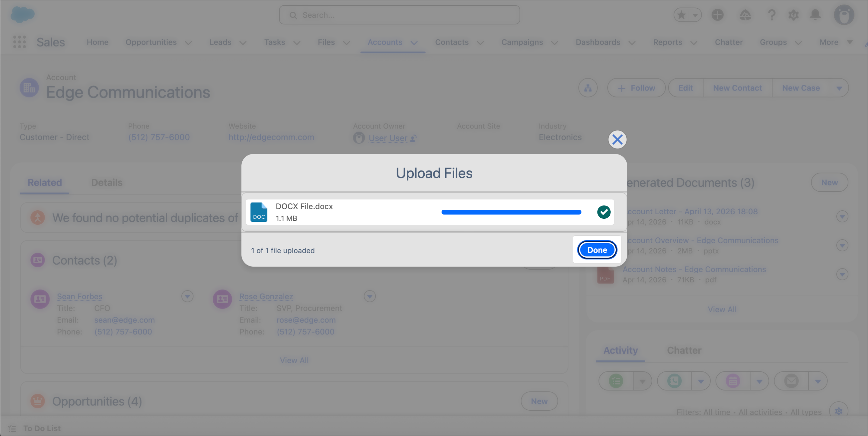Image resolution: width=868 pixels, height=436 pixels.
Task: Open the Setup gear icon
Action: (x=793, y=15)
